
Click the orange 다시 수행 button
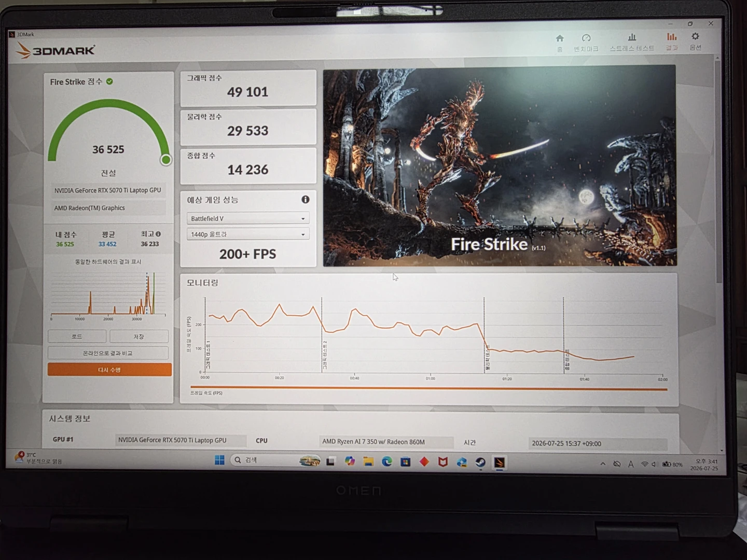point(109,370)
